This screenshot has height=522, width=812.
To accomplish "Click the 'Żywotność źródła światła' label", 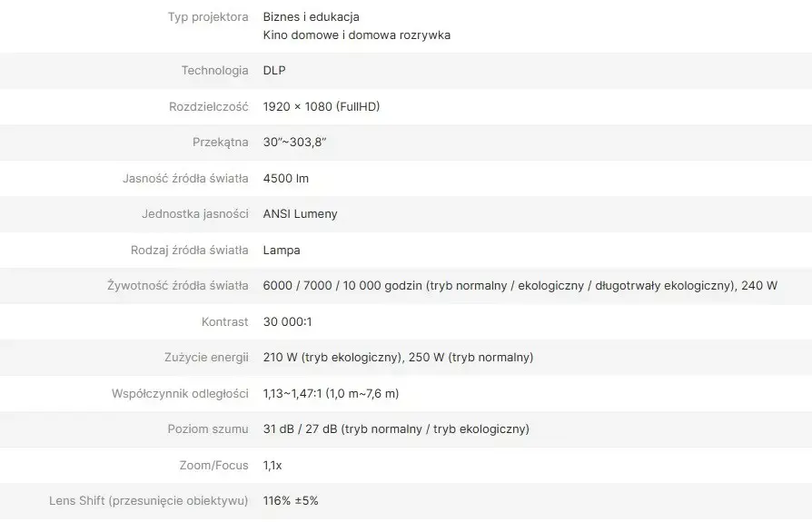I will pos(177,286).
